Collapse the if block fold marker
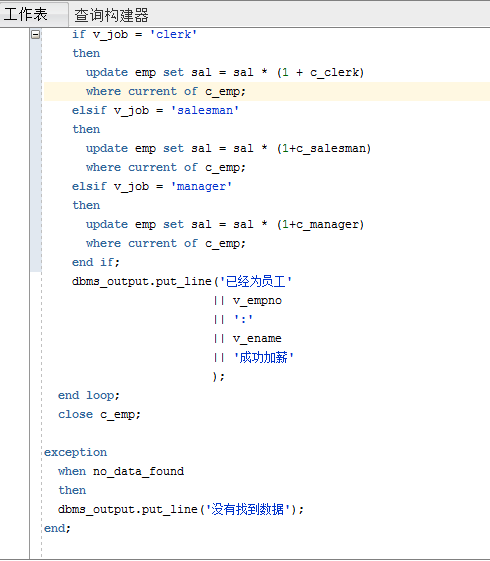The width and height of the screenshot is (490, 561). coord(35,34)
